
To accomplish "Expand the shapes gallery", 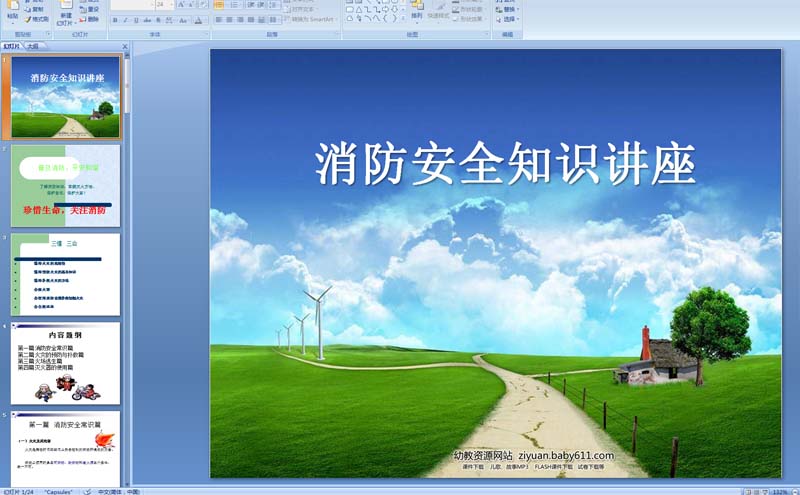I will pos(404,18).
